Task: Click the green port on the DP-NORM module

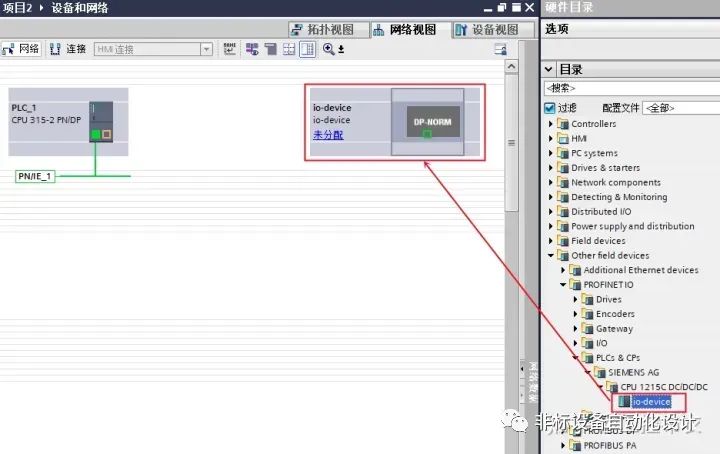Action: click(427, 134)
